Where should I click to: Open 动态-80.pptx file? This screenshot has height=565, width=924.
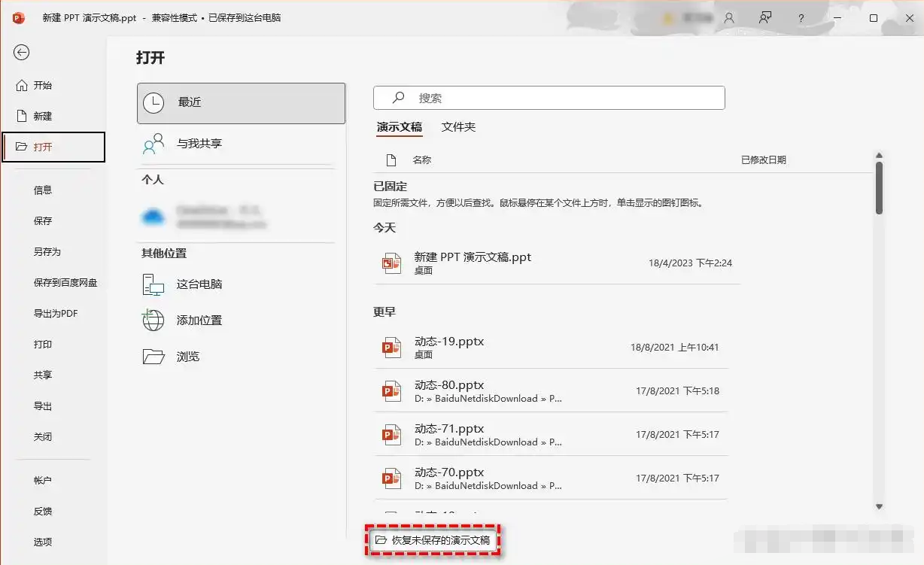551,391
